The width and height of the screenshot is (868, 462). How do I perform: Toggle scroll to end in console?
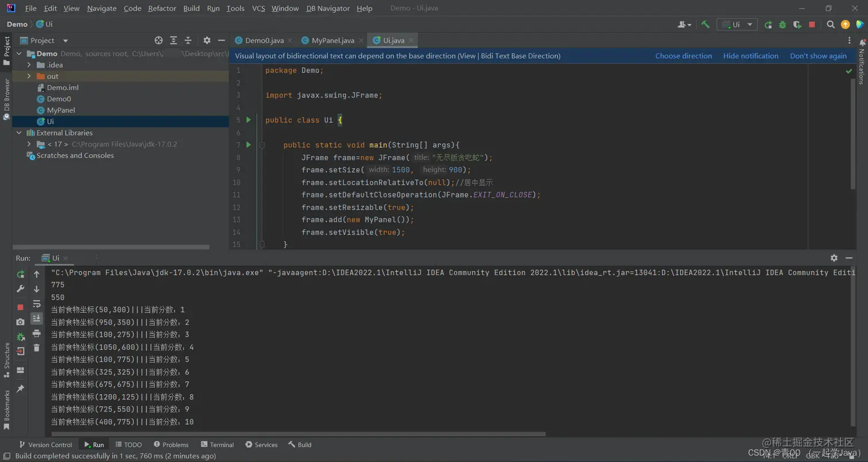coord(37,318)
